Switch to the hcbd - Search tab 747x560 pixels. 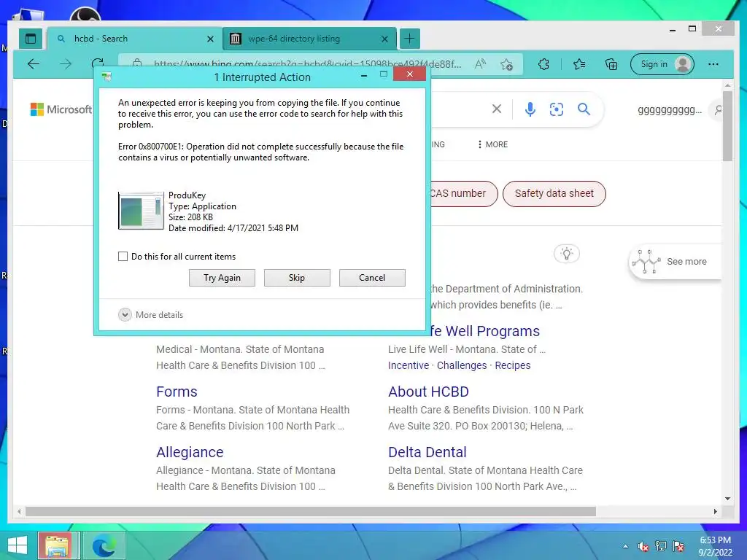tap(134, 39)
